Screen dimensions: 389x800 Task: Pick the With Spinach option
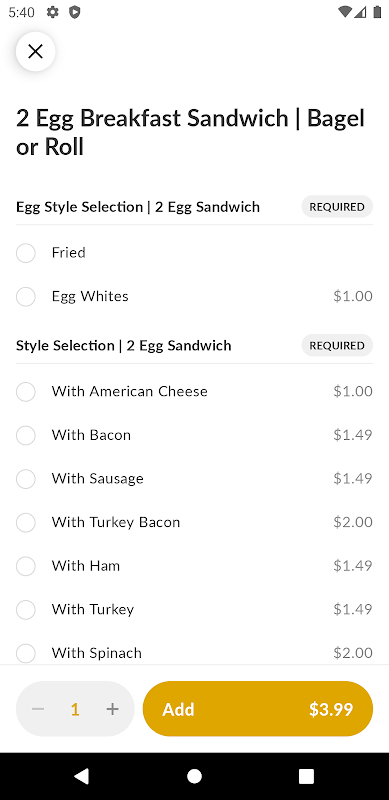(x=194, y=653)
